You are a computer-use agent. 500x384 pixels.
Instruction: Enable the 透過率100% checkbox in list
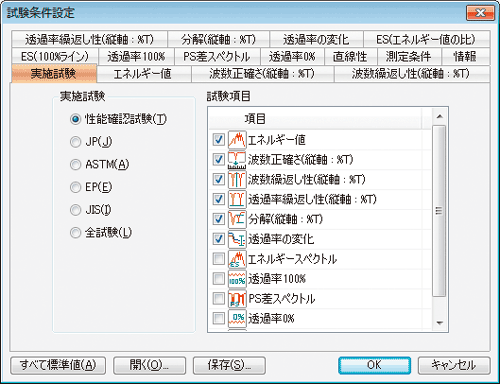219,279
